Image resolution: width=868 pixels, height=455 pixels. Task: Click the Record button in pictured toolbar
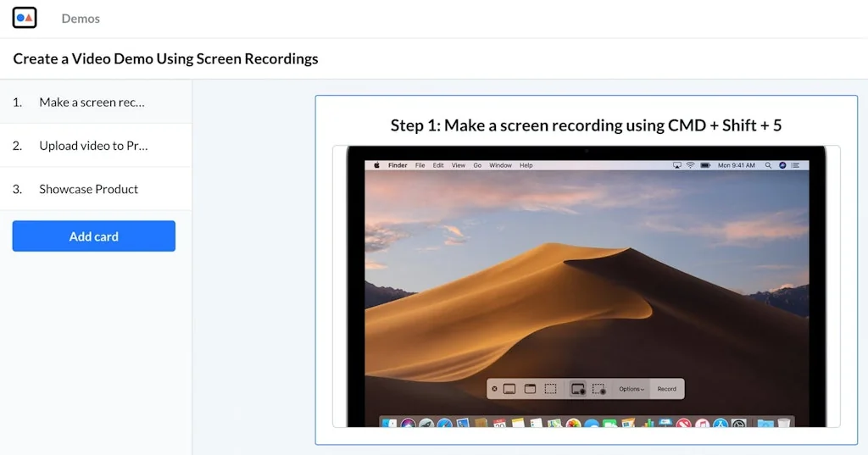(666, 389)
